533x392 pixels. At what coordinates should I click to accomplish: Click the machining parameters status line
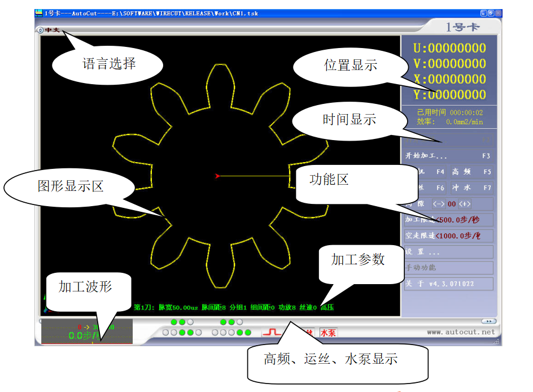pos(233,308)
